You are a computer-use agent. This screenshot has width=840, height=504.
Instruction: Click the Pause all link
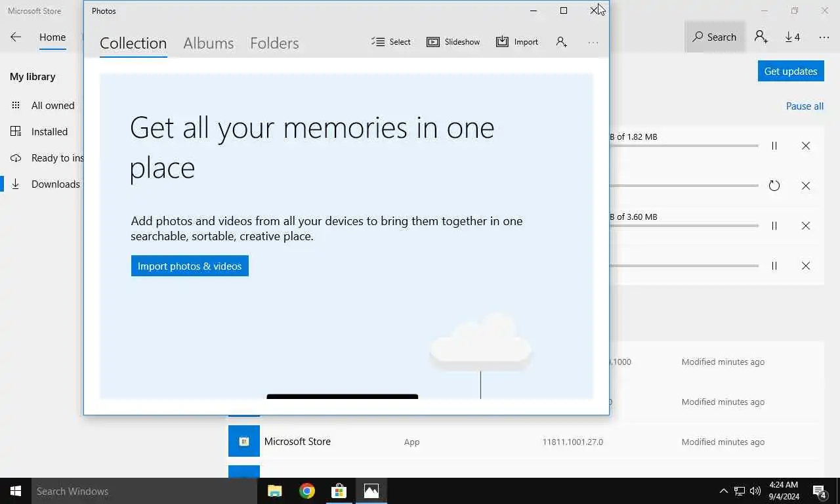point(805,106)
